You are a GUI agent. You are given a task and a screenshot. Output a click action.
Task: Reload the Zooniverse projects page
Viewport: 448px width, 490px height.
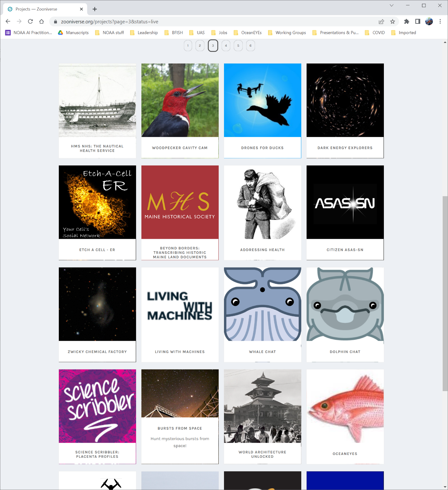30,22
